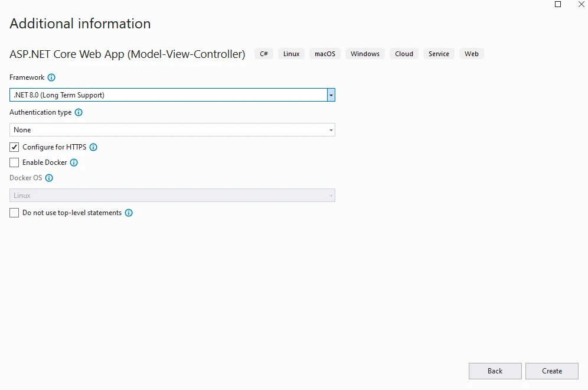588x390 pixels.
Task: Click the Web project type tag
Action: tap(471, 54)
